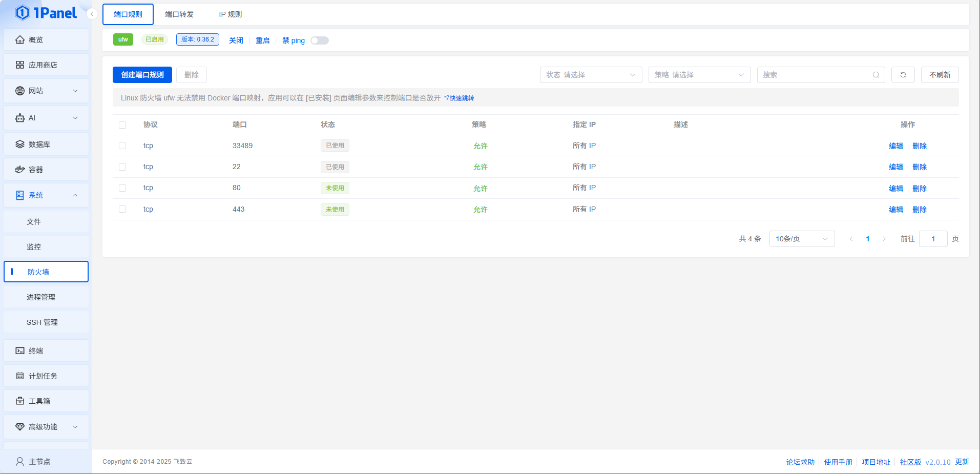Click edit link for port 443 row
This screenshot has height=474, width=980.
pyautogui.click(x=895, y=210)
